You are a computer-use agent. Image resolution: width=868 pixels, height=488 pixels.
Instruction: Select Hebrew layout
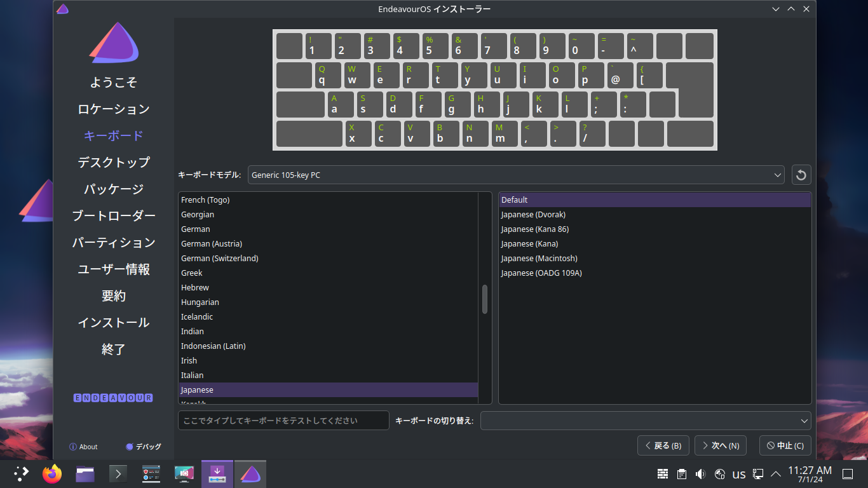328,288
